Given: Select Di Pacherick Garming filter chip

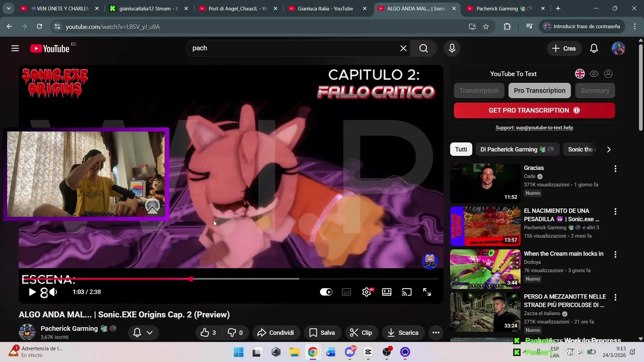Looking at the screenshot, I should point(517,149).
